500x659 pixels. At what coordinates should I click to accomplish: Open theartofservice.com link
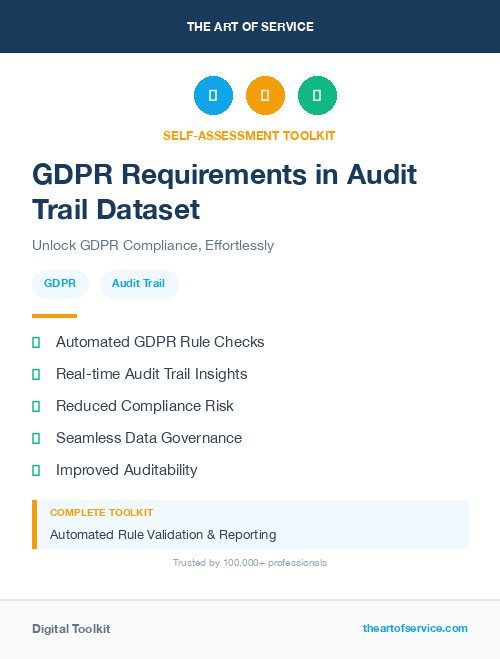pos(415,628)
